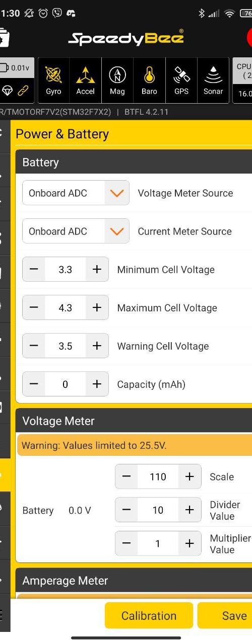Tap the Mag compass icon
This screenshot has width=252, height=644.
[x=117, y=80]
